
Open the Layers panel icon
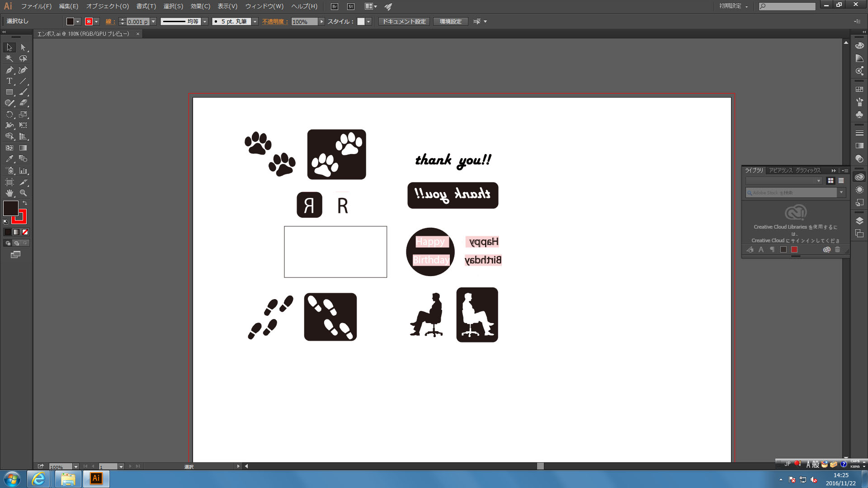click(859, 221)
